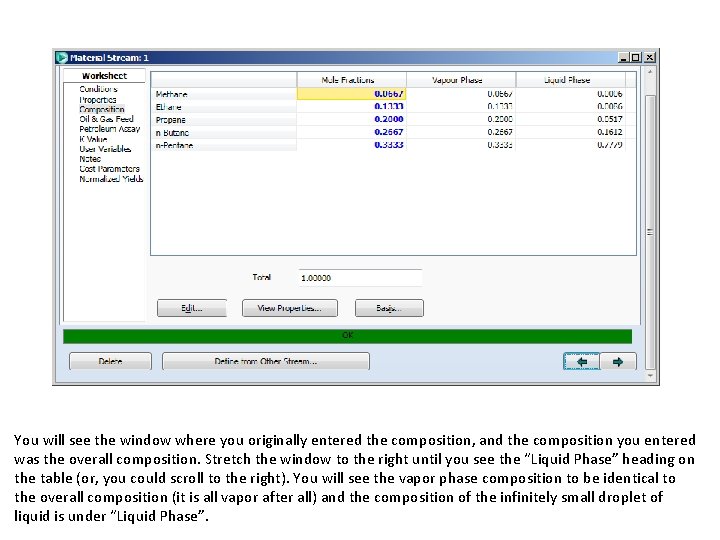Viewport: 720px width, 540px height.
Task: Click the vertical scrollbar thumb
Action: click(x=650, y=232)
